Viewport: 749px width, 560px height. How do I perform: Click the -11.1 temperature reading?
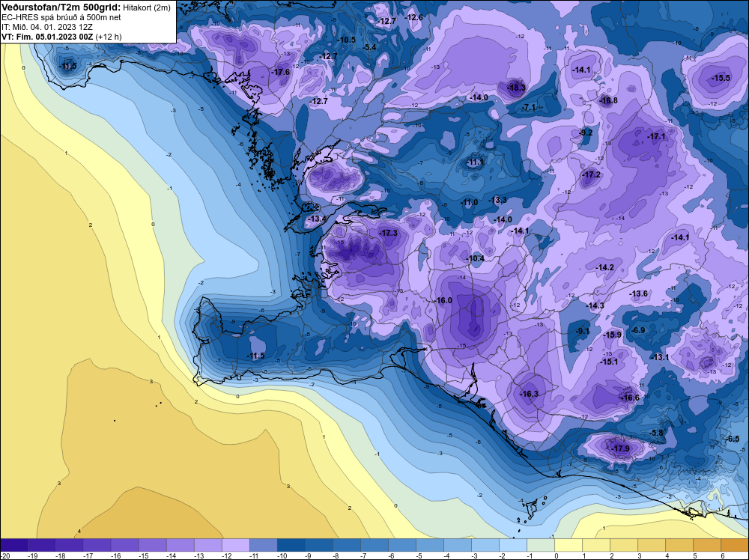(x=474, y=162)
